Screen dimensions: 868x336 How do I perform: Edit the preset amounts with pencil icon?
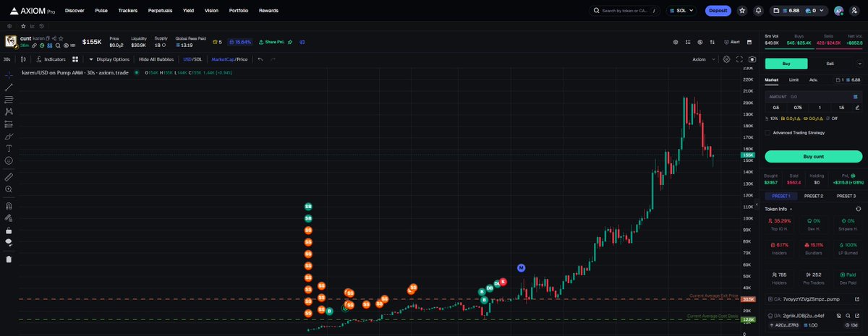[x=857, y=107]
